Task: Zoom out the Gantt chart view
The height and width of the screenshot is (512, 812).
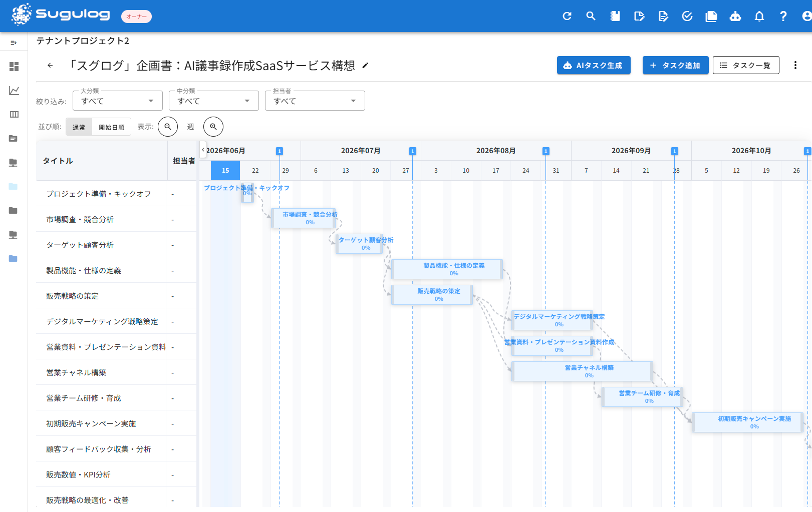Action: click(168, 127)
